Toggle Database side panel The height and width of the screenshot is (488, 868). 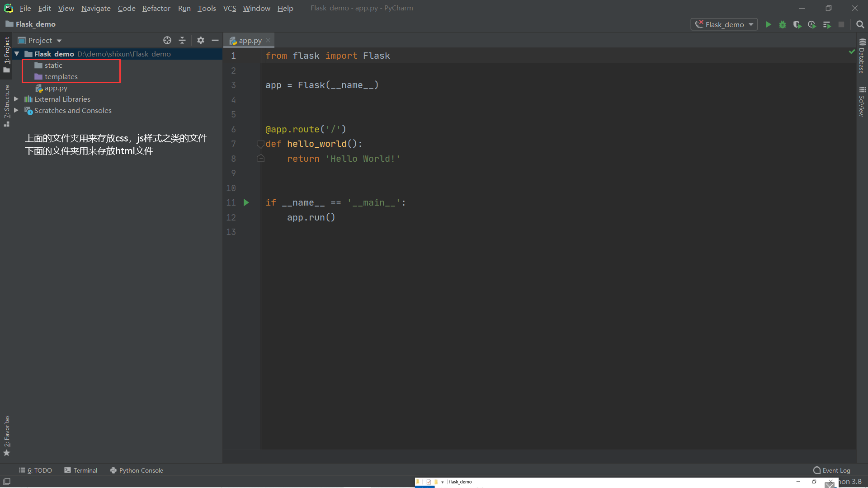pos(862,56)
